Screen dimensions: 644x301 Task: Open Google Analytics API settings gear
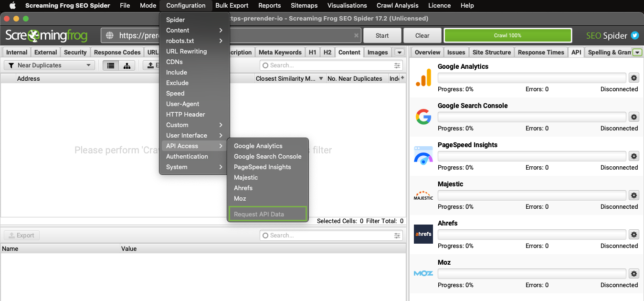[633, 78]
